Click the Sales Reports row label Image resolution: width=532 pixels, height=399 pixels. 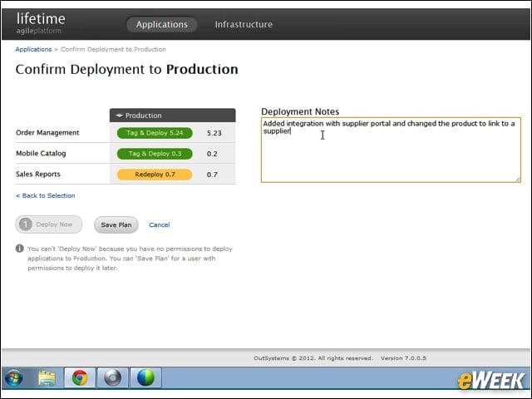pos(38,174)
